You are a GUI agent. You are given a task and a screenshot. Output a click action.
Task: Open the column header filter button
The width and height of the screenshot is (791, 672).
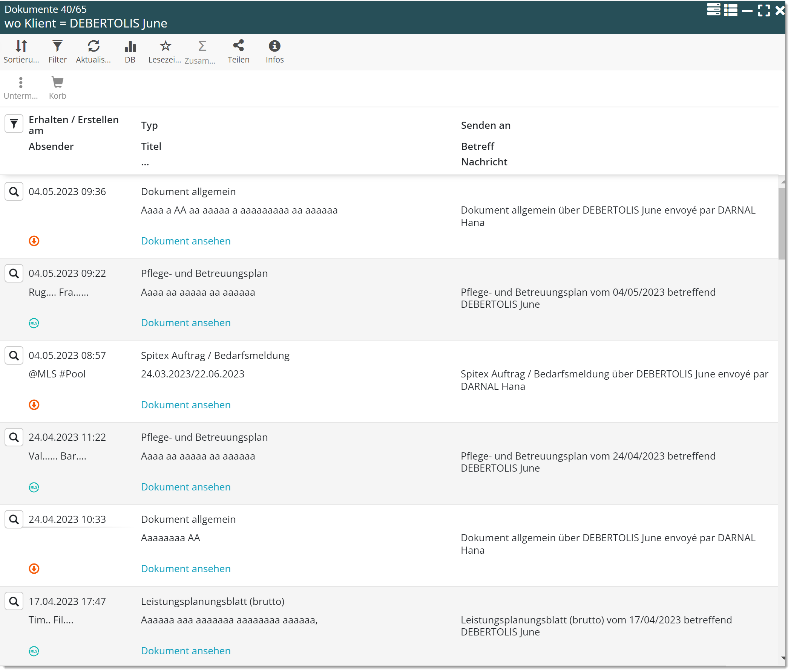(14, 124)
